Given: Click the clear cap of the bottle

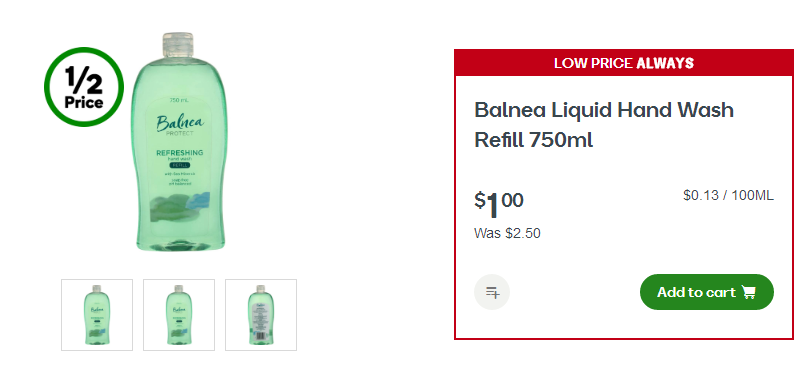Looking at the screenshot, I should pos(178,45).
